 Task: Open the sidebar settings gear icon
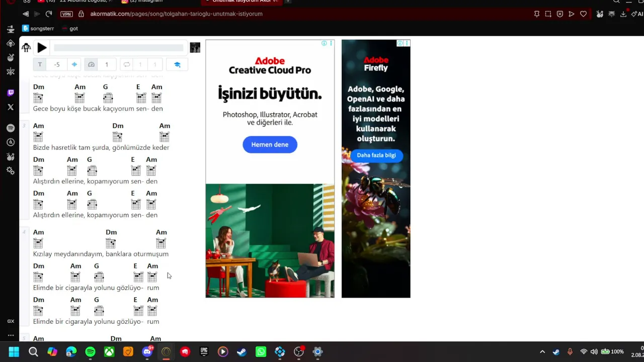[x=11, y=171]
